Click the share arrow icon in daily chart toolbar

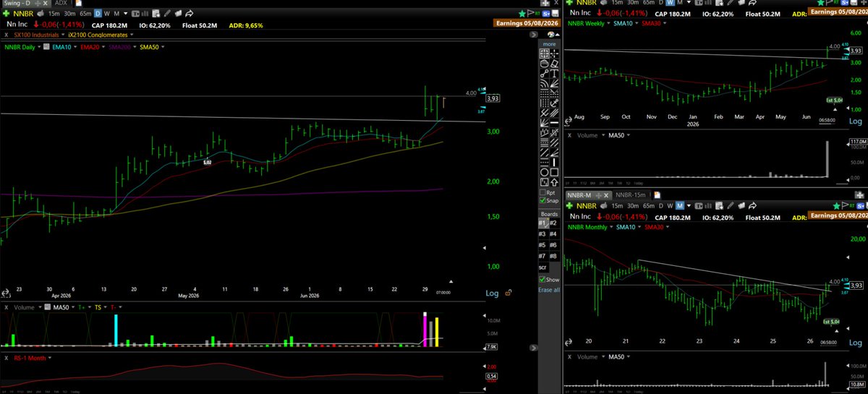[x=190, y=14]
